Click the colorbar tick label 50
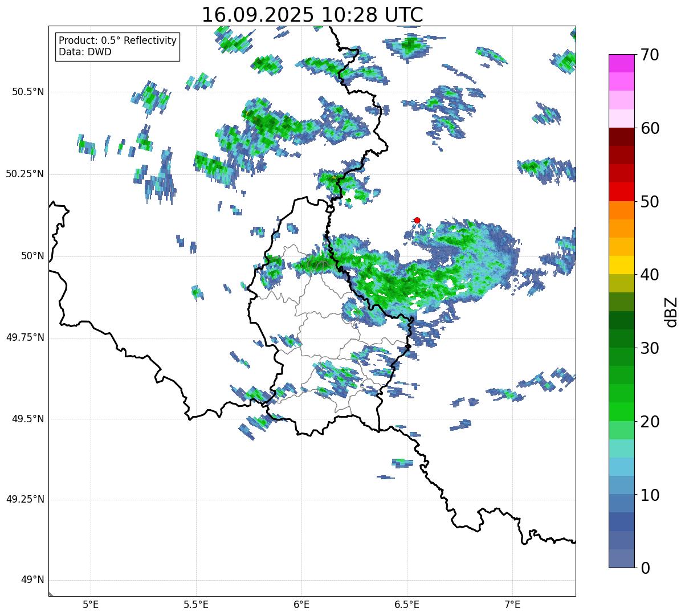 (x=649, y=202)
